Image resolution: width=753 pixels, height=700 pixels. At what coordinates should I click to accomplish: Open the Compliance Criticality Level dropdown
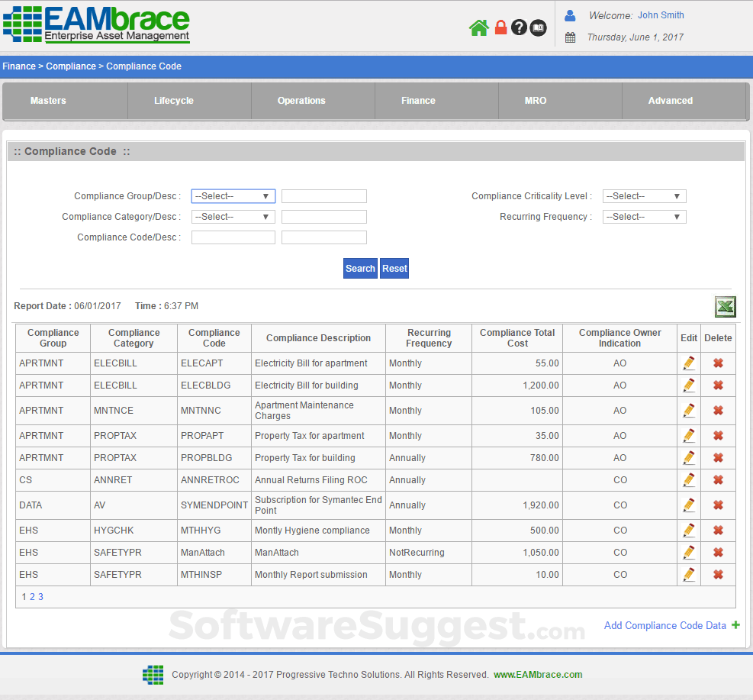[644, 196]
